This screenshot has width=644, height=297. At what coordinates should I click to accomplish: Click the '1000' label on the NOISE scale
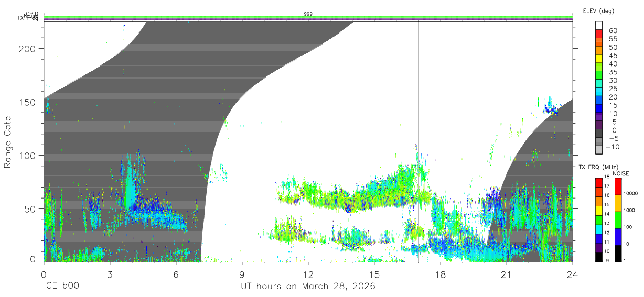tap(629, 210)
